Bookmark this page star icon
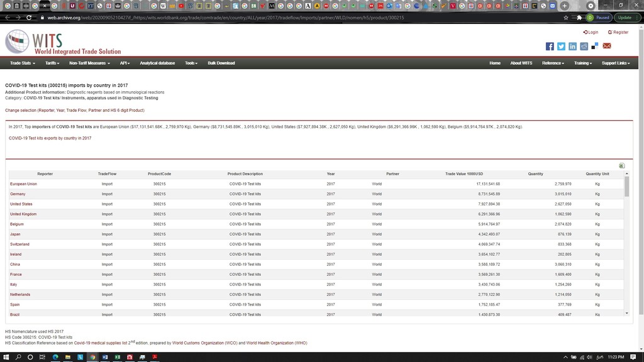This screenshot has height=362, width=644. 566,18
